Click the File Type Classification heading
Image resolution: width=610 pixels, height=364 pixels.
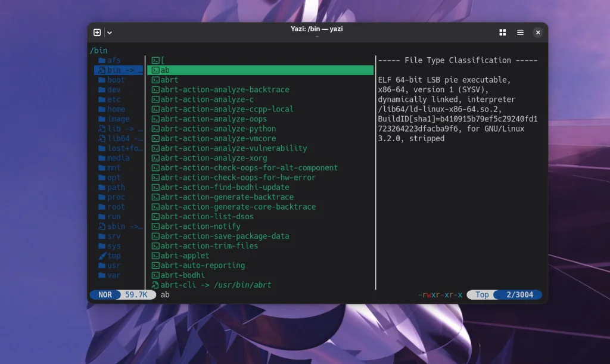tap(457, 60)
